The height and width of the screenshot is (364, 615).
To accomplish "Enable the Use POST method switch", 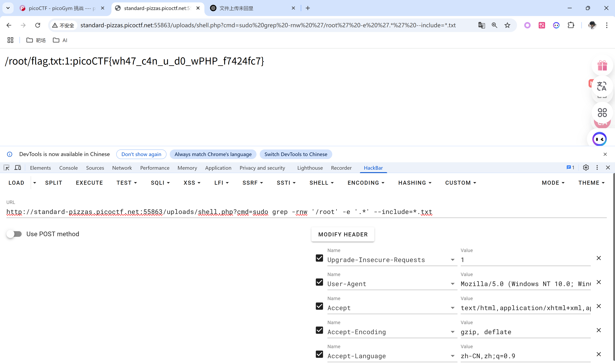I will pyautogui.click(x=14, y=234).
